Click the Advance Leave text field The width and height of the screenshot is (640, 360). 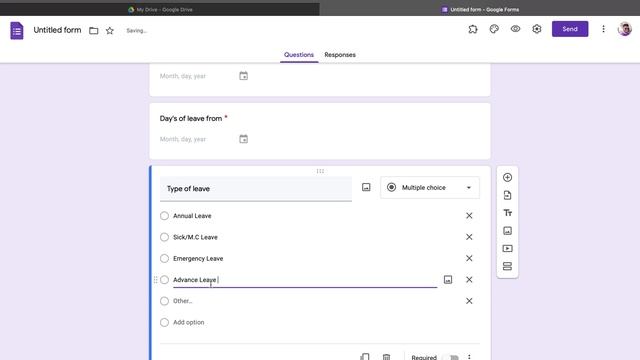(305, 280)
